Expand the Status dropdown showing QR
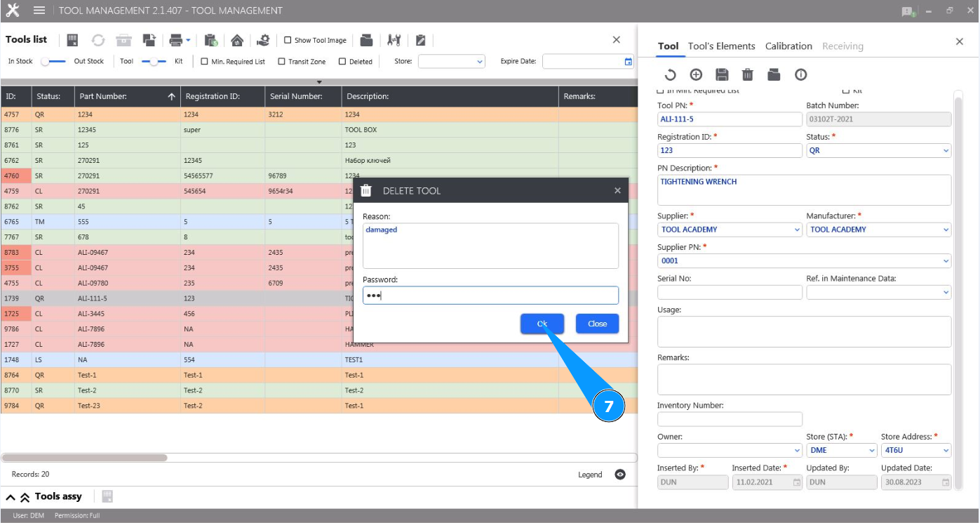The width and height of the screenshot is (980, 523). (x=878, y=150)
